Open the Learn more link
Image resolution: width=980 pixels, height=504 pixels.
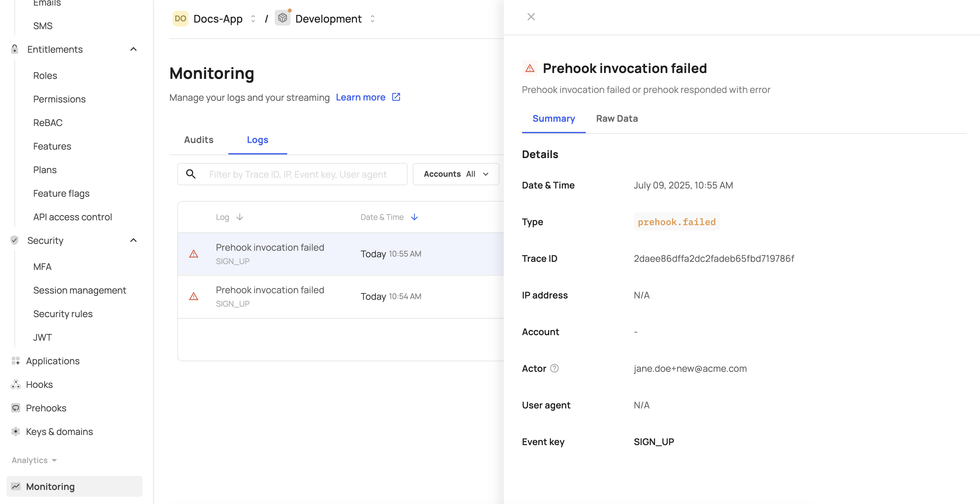pos(360,97)
